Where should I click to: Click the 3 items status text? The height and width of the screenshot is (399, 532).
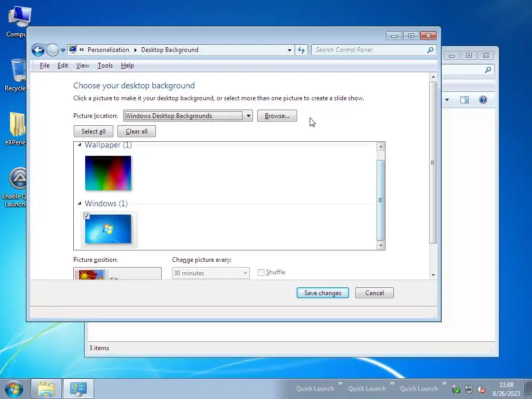[x=99, y=348]
